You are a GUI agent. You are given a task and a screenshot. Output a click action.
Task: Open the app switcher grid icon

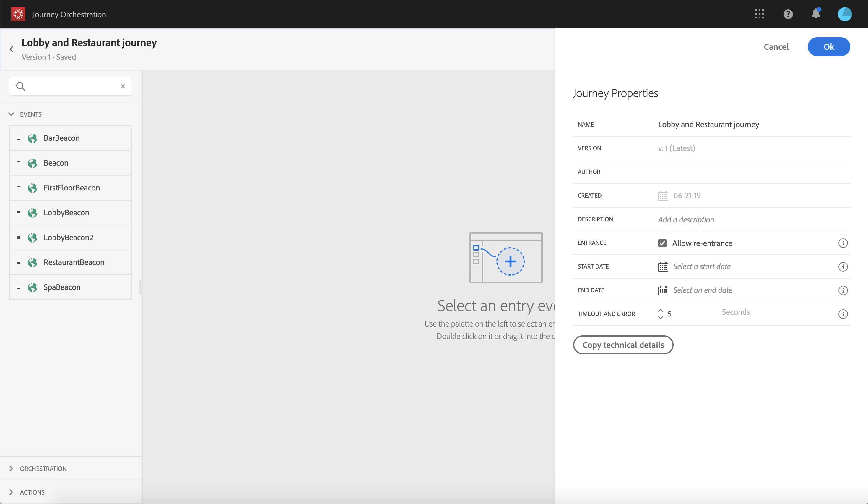[x=759, y=14]
